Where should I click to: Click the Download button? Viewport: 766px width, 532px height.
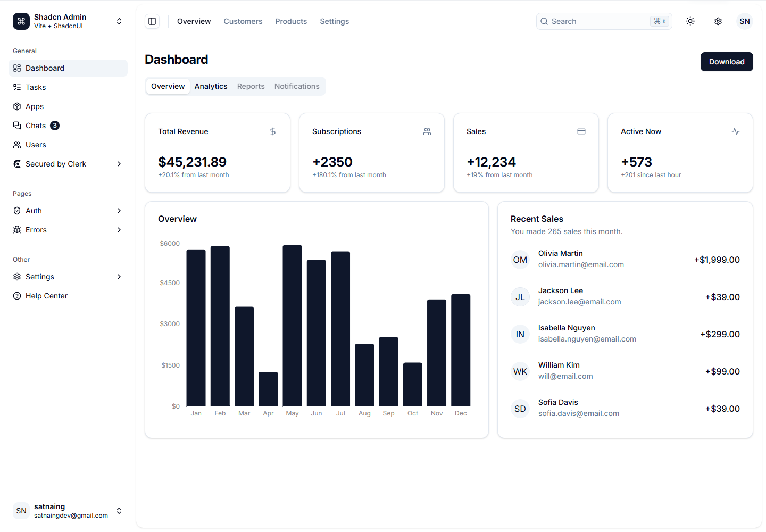(727, 62)
